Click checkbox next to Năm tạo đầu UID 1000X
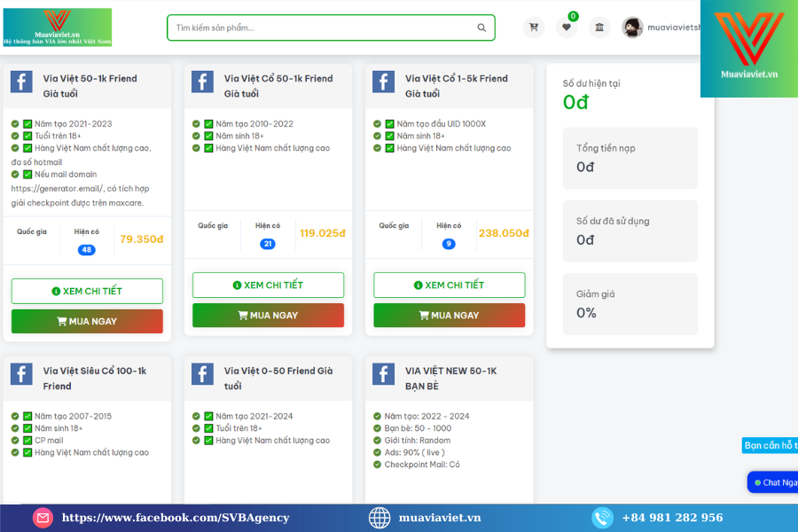Image resolution: width=798 pixels, height=532 pixels. [390, 124]
